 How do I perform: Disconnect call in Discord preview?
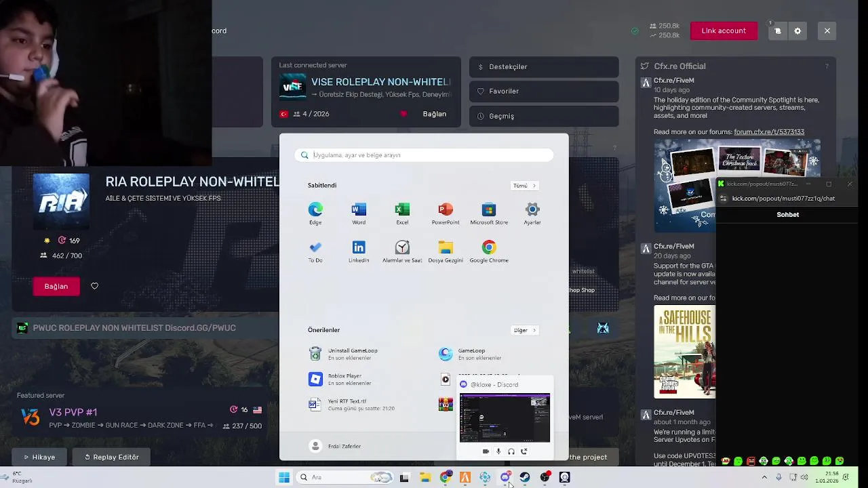(x=524, y=451)
